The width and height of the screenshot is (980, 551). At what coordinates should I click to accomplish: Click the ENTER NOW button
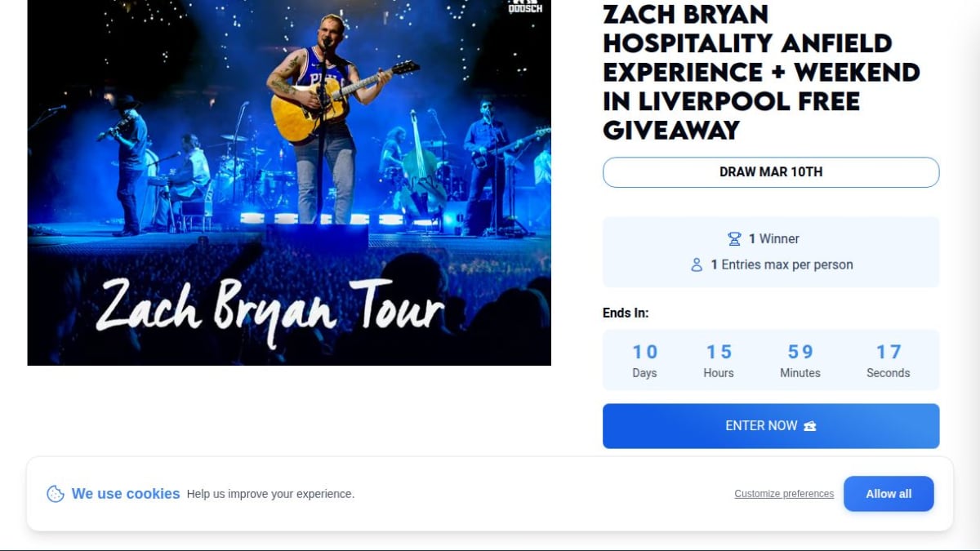pos(771,426)
